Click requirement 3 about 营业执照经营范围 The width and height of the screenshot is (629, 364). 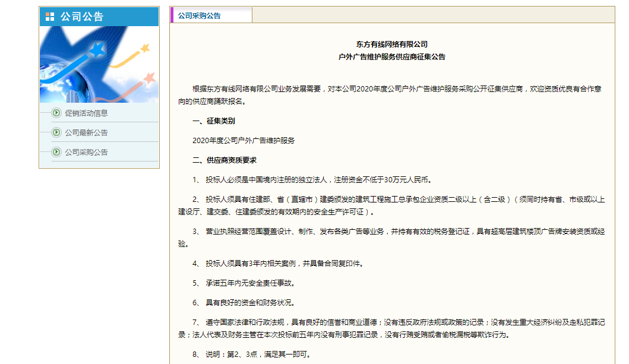coord(391,238)
